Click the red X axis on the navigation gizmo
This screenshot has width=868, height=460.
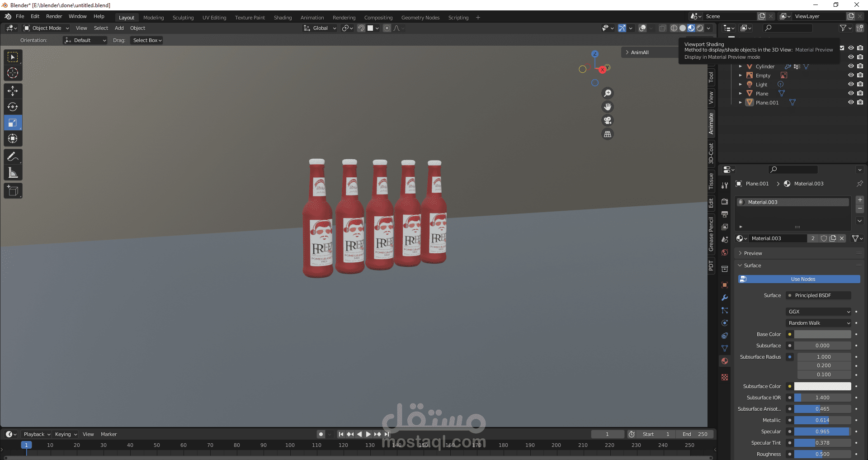tap(603, 70)
